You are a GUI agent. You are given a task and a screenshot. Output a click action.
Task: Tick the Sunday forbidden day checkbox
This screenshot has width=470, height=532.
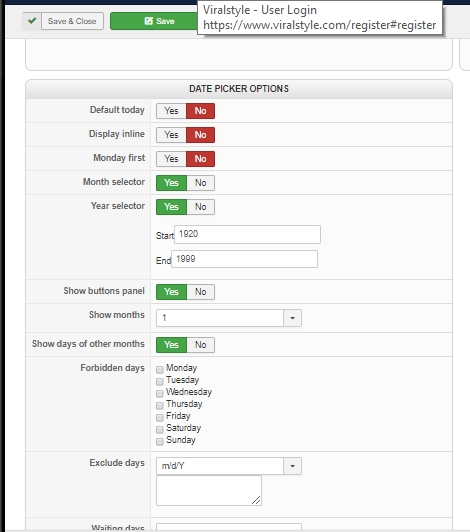coord(160,441)
